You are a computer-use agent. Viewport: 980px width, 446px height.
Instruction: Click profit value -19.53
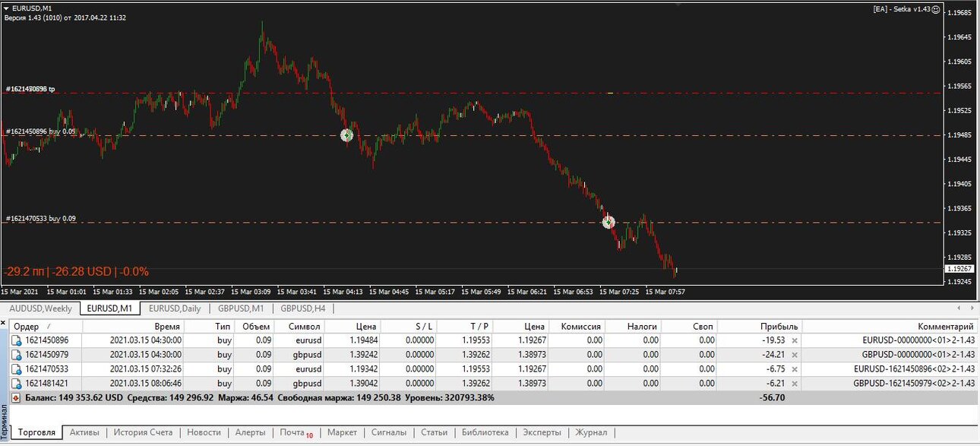(x=773, y=340)
